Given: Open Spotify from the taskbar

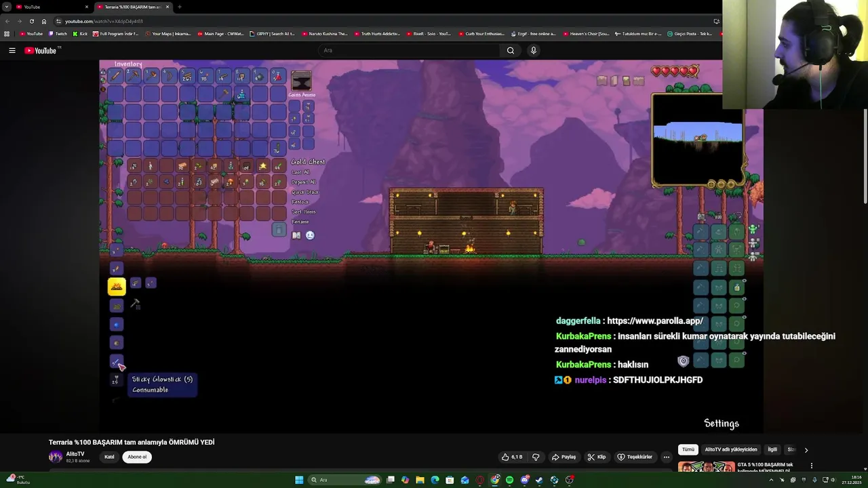Looking at the screenshot, I should 509,480.
